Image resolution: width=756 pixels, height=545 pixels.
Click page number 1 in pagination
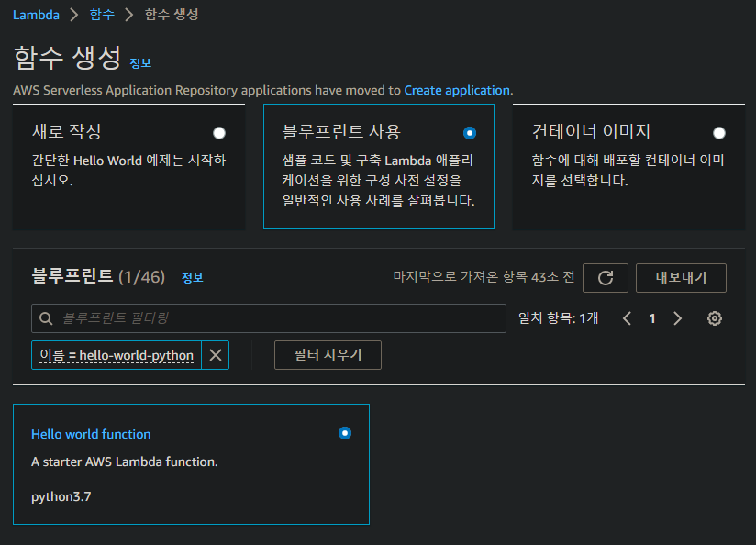(652, 318)
